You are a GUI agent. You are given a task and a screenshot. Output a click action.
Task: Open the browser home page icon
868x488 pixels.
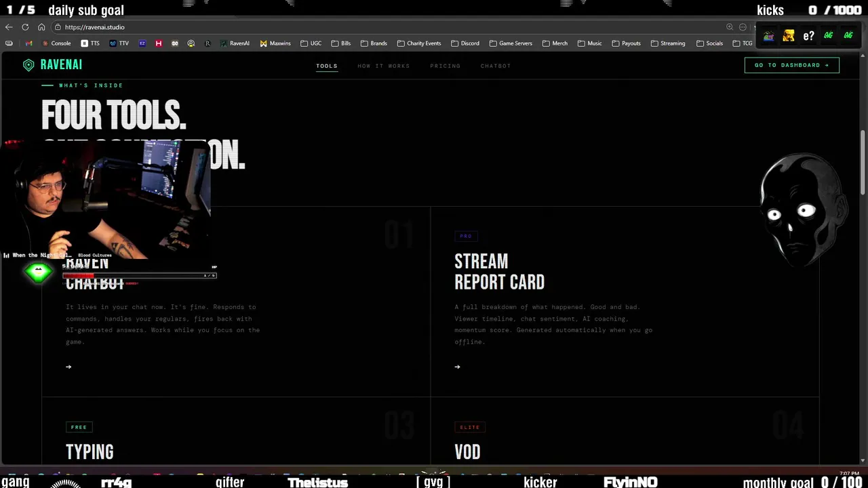[x=41, y=27]
